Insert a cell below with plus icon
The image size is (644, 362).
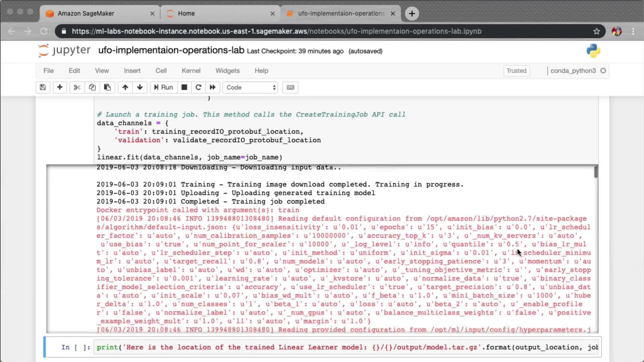pos(60,87)
